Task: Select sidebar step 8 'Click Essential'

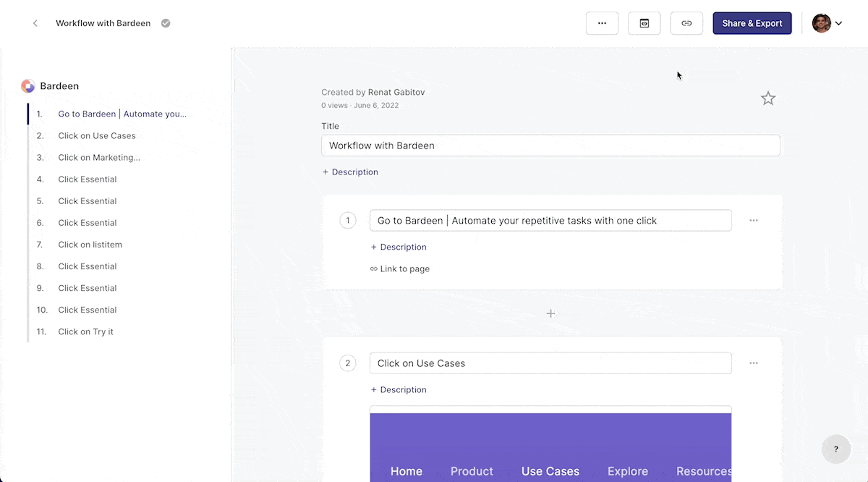Action: point(88,266)
